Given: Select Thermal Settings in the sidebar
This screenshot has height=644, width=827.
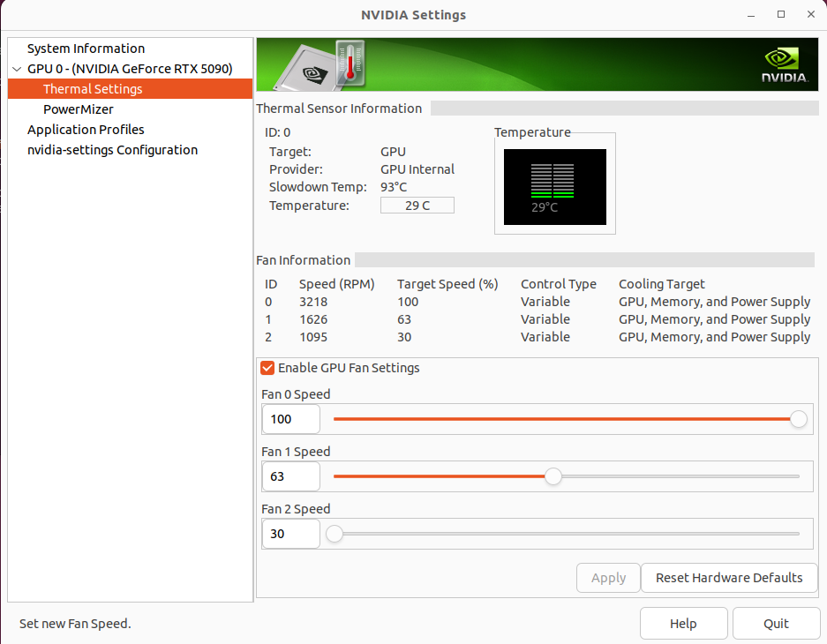Looking at the screenshot, I should 93,89.
